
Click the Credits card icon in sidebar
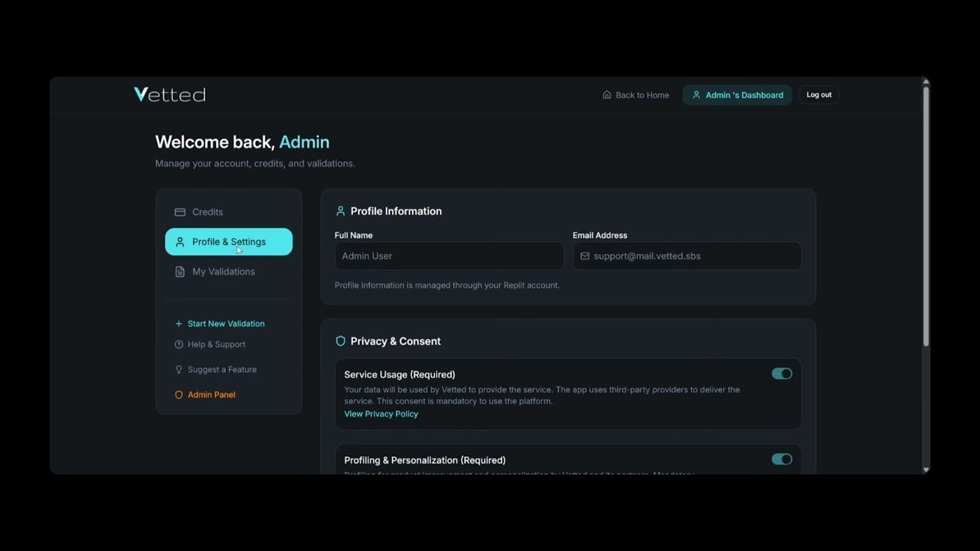coord(180,212)
